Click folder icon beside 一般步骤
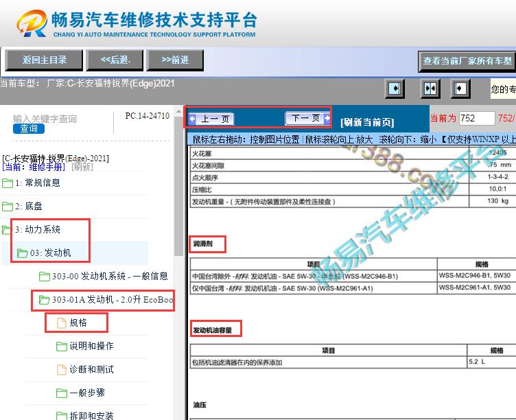The width and height of the screenshot is (516, 420). (x=62, y=393)
